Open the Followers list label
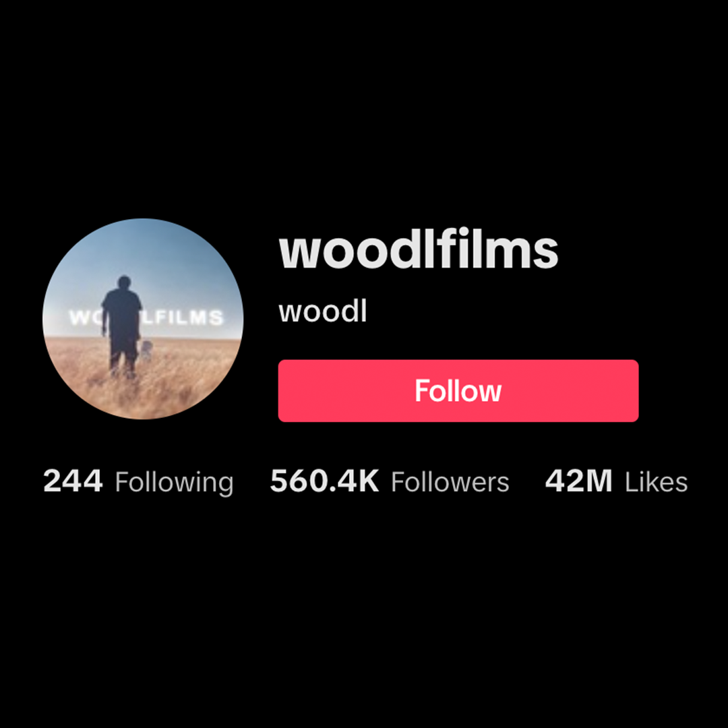The height and width of the screenshot is (728, 728). click(x=450, y=482)
